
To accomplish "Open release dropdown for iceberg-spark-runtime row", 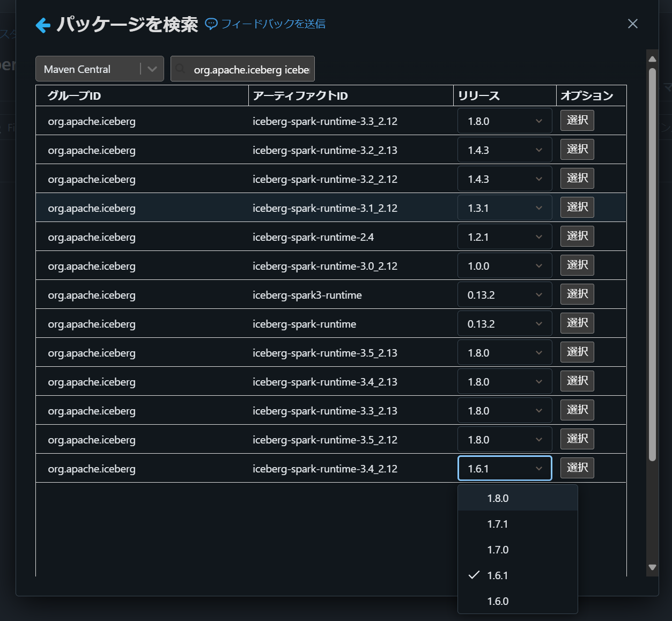I will coord(505,323).
